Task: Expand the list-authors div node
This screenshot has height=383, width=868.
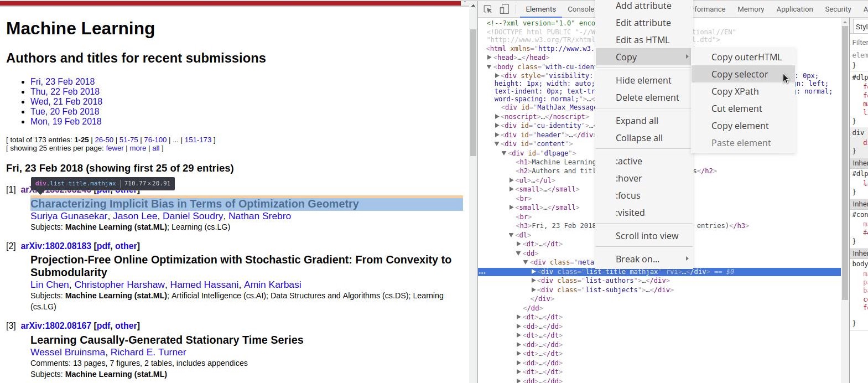Action: point(533,281)
